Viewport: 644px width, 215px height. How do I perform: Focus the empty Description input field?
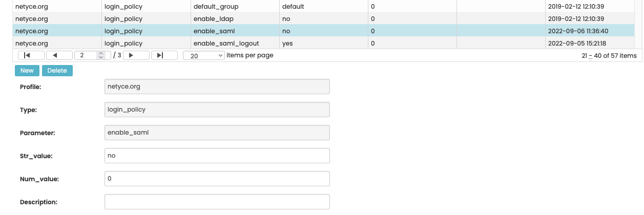(217, 202)
